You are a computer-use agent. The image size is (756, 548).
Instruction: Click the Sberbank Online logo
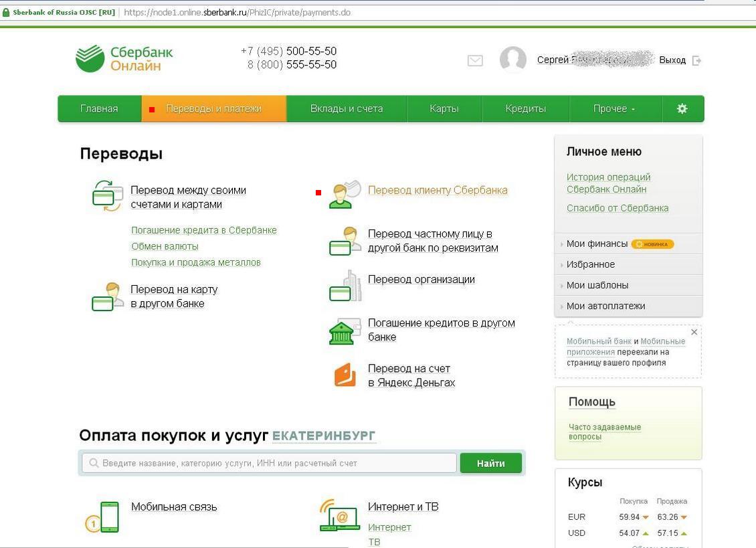(x=124, y=58)
